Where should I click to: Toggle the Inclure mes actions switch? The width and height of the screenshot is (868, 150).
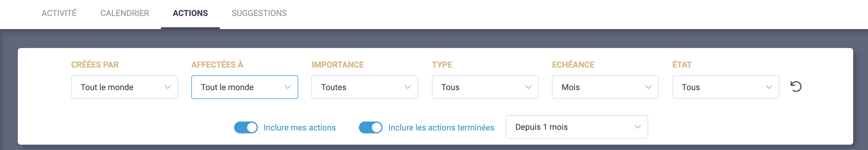[246, 127]
